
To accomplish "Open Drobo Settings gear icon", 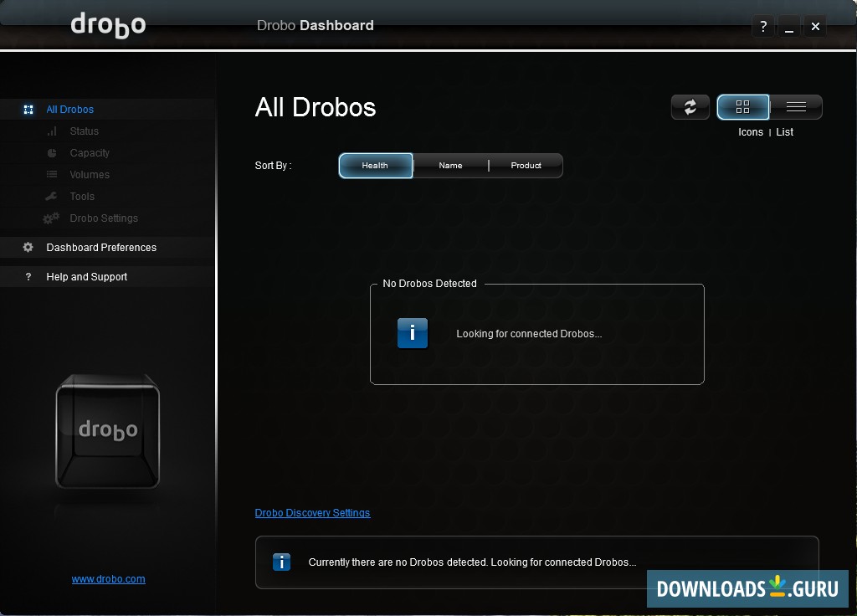I will point(53,218).
